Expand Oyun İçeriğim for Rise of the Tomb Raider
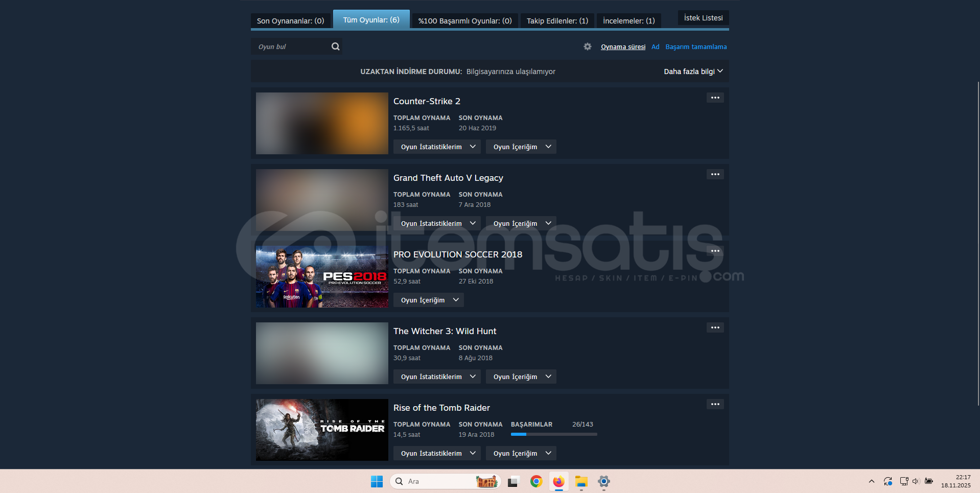 (521, 453)
